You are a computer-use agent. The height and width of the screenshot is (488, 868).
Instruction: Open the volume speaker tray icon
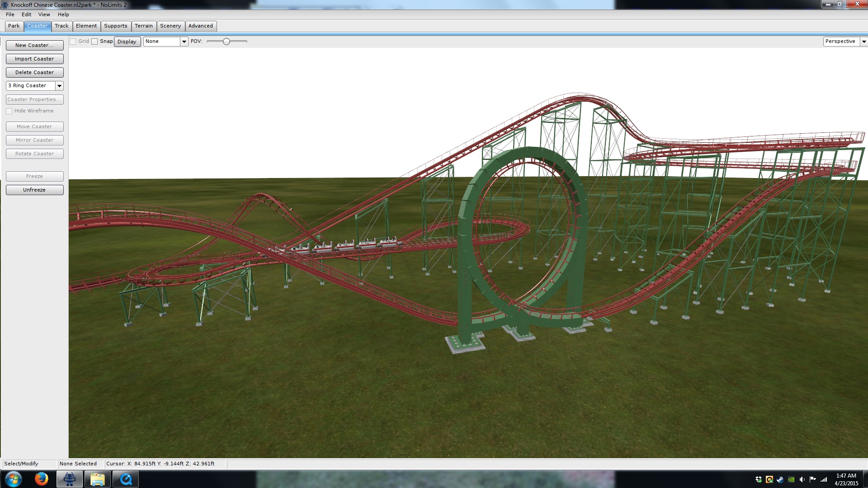point(802,479)
